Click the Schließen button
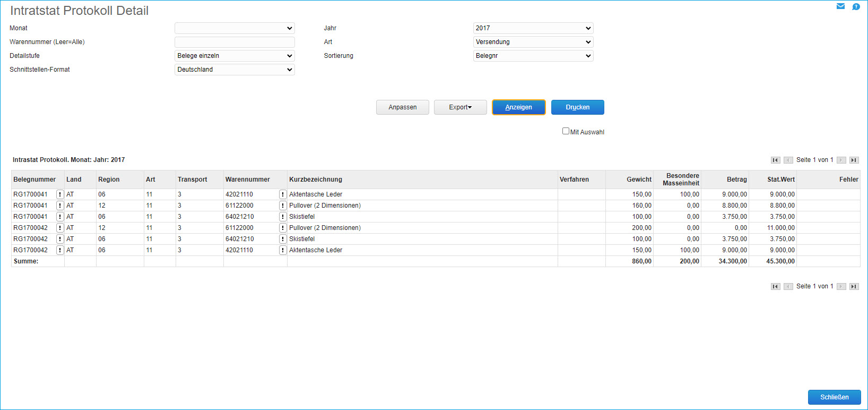 [x=834, y=397]
